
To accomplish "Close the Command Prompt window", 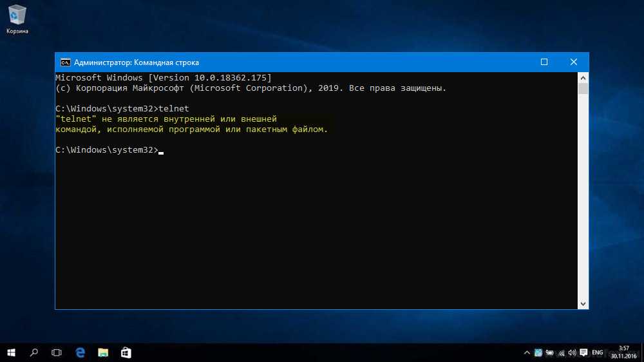I will [574, 62].
